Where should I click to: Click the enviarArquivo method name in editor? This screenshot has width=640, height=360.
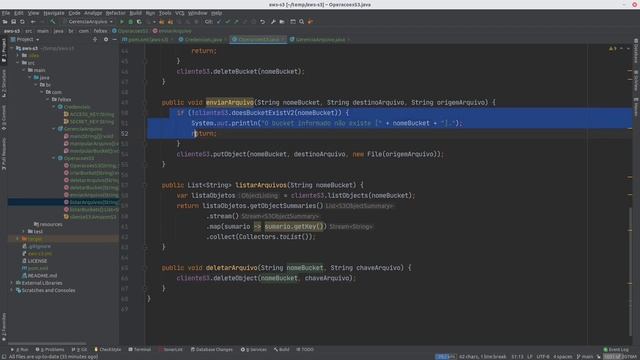coord(229,102)
